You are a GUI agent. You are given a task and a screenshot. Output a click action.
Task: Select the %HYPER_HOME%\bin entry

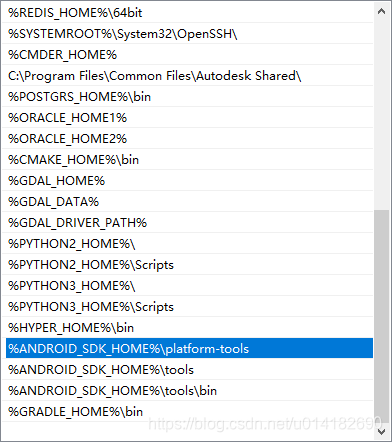click(x=188, y=327)
